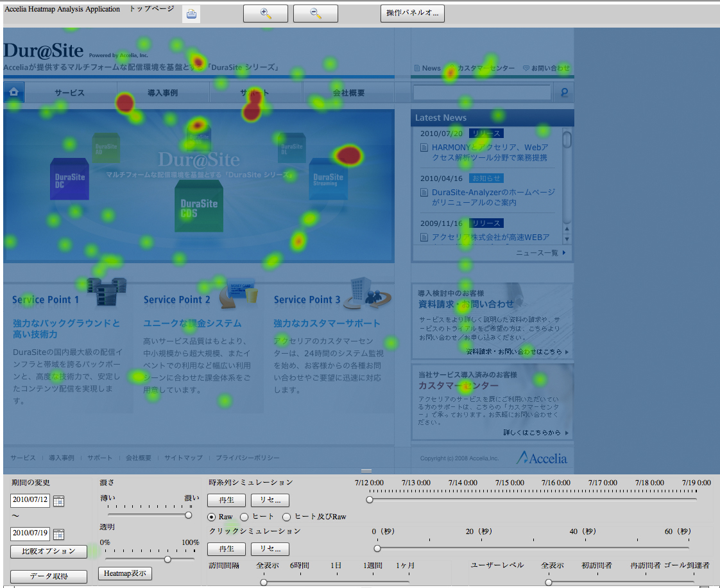Open the 詳しくはこちらから link

(536, 432)
